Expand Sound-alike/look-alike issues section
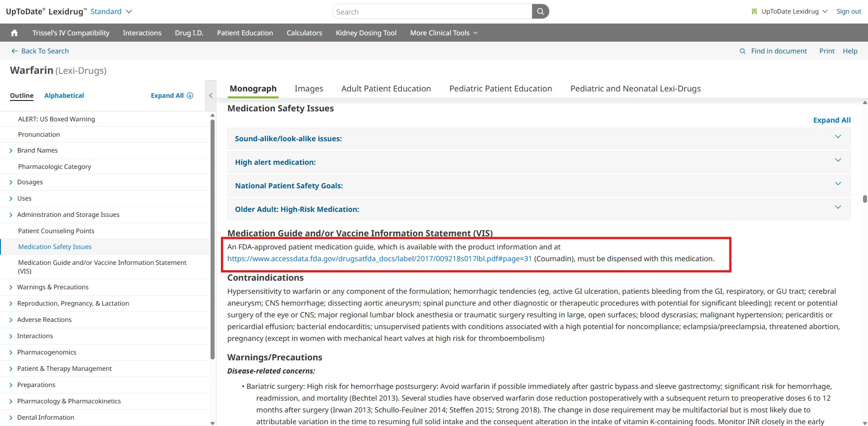 click(x=838, y=137)
